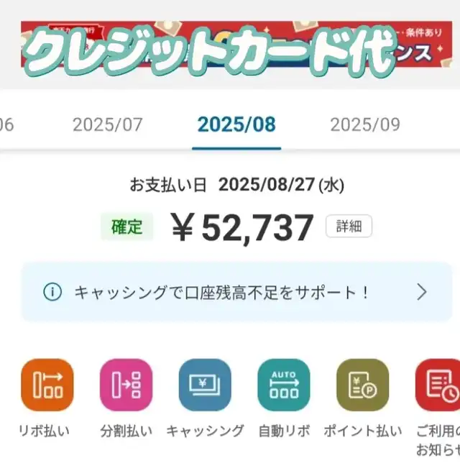The height and width of the screenshot is (476, 460).
Task: Open the キャッシング blue icon
Action: click(x=205, y=385)
